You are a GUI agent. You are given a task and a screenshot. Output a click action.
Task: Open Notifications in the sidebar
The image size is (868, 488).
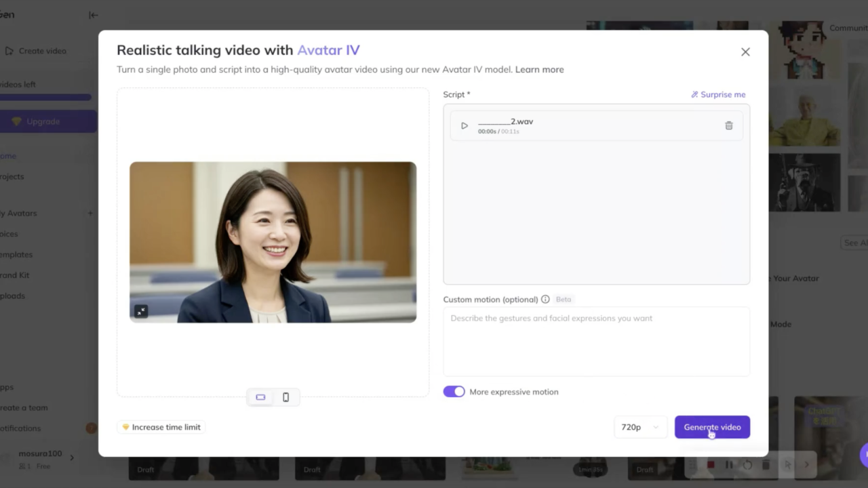pos(20,428)
